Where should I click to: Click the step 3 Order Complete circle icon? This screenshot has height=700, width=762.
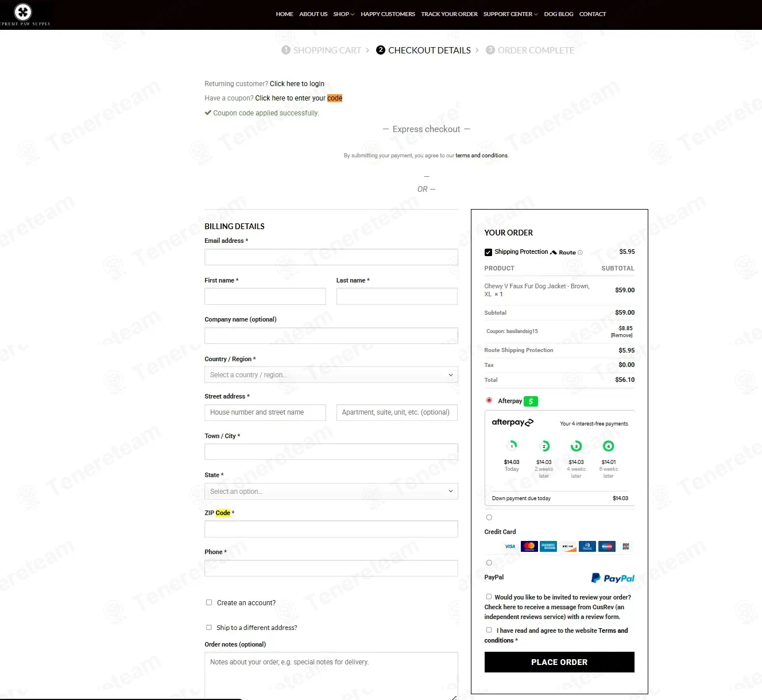click(490, 50)
